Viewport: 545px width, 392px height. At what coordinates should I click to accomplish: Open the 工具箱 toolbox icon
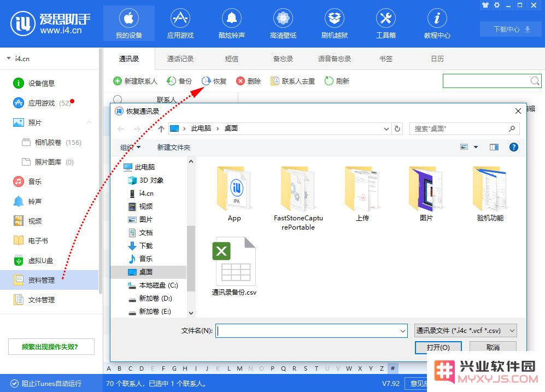pyautogui.click(x=386, y=24)
